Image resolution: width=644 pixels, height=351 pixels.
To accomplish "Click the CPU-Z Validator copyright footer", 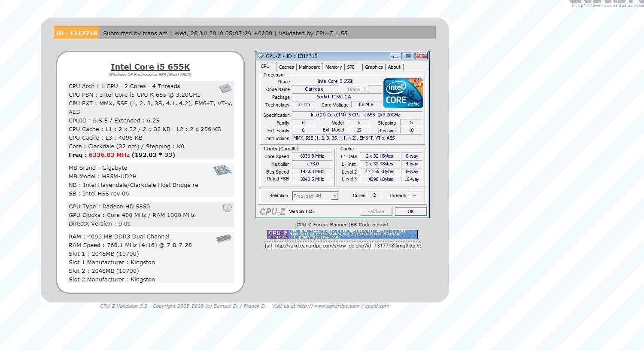I will (245, 306).
